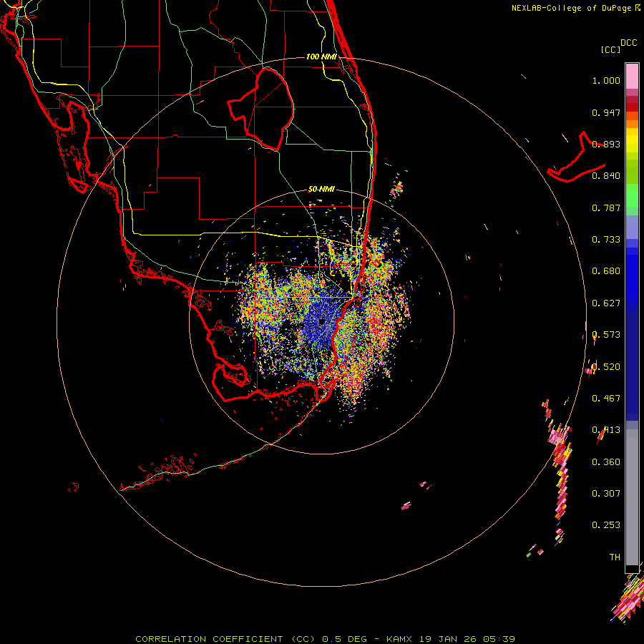The image size is (644, 644).
Task: Click the 05:39 timestamp in caption
Action: (x=499, y=639)
